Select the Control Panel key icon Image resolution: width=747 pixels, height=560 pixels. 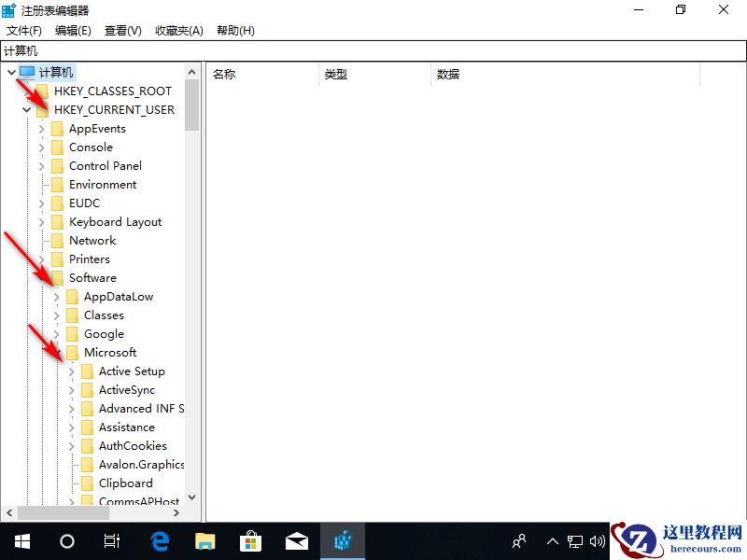click(56, 165)
